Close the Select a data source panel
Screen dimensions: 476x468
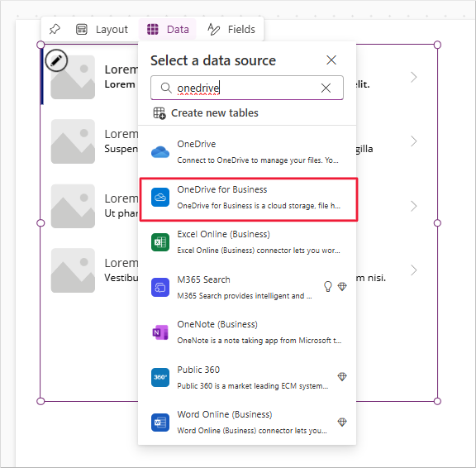coord(331,60)
